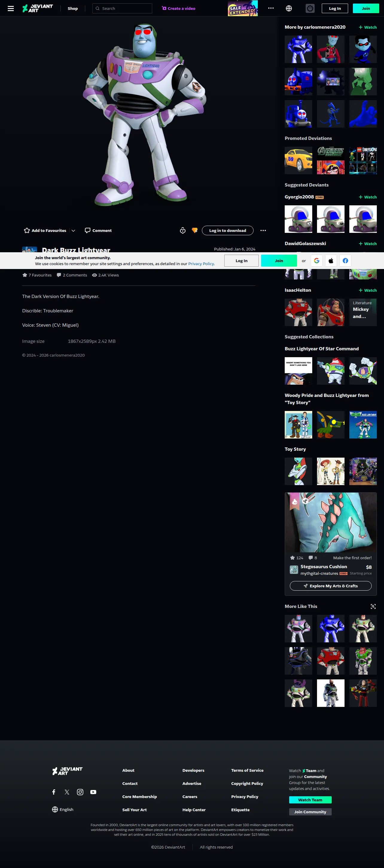Open the three-dot options menu beside the download button

click(x=263, y=230)
